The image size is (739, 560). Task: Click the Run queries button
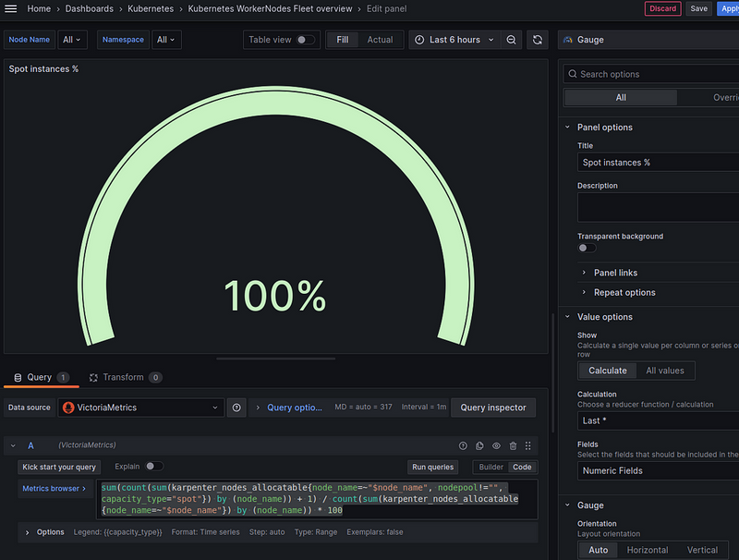pos(432,468)
